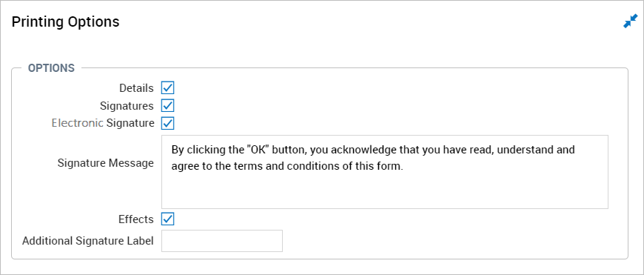The width and height of the screenshot is (644, 275).
Task: Collapse the Printing Options panel with the arrows icon
Action: [630, 21]
